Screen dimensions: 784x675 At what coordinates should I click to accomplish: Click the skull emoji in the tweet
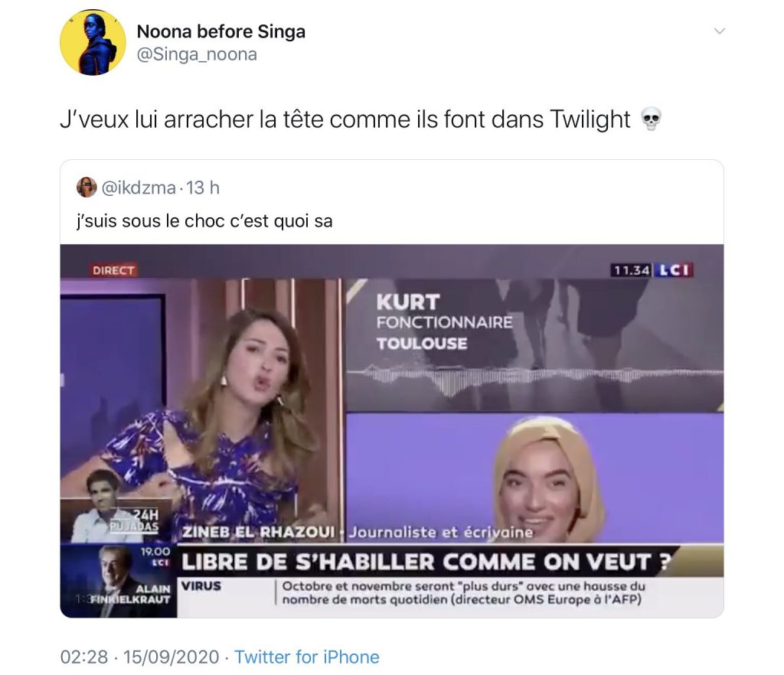[x=651, y=119]
